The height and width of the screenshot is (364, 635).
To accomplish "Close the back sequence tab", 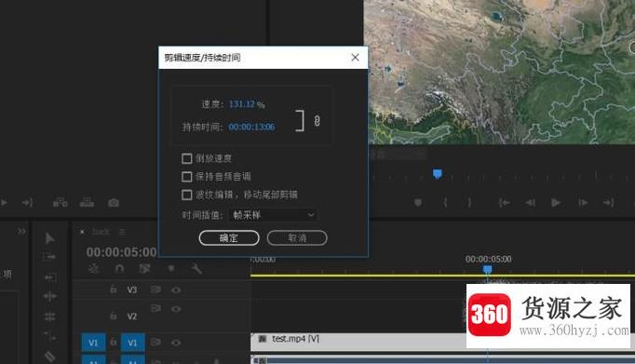I will tap(82, 232).
